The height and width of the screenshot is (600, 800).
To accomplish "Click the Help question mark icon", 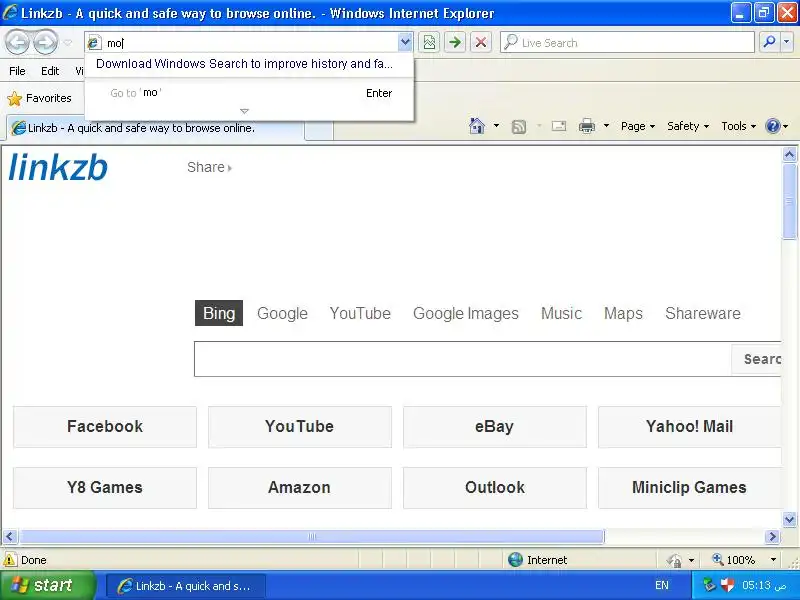I will [x=773, y=126].
